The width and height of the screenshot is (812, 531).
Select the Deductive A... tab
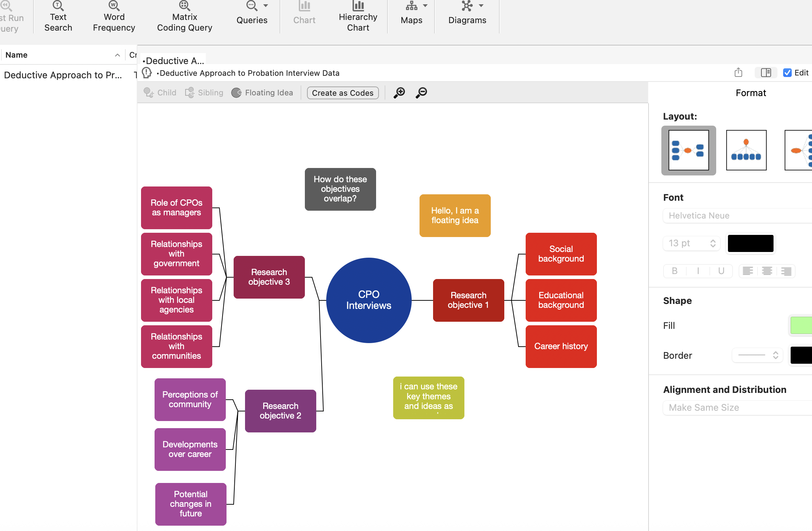(x=173, y=61)
